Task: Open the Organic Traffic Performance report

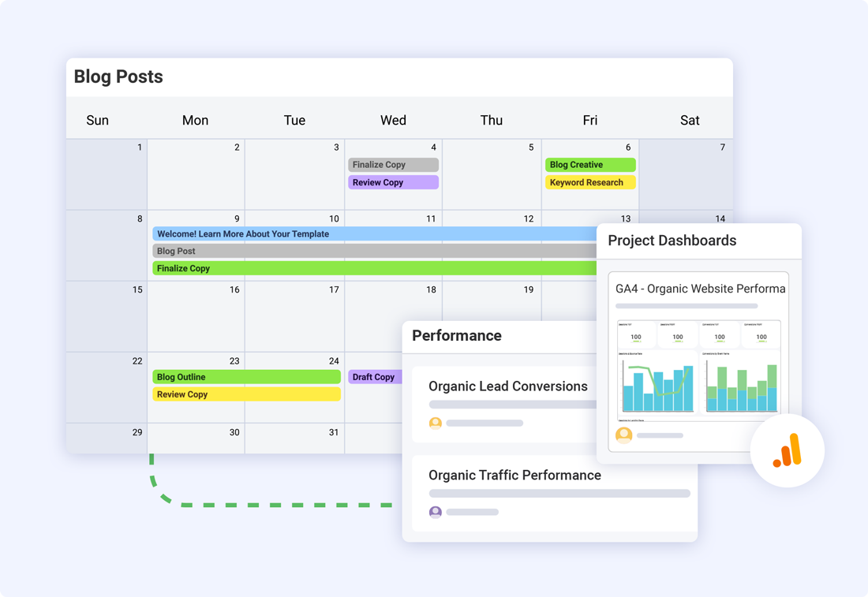Action: coord(514,475)
